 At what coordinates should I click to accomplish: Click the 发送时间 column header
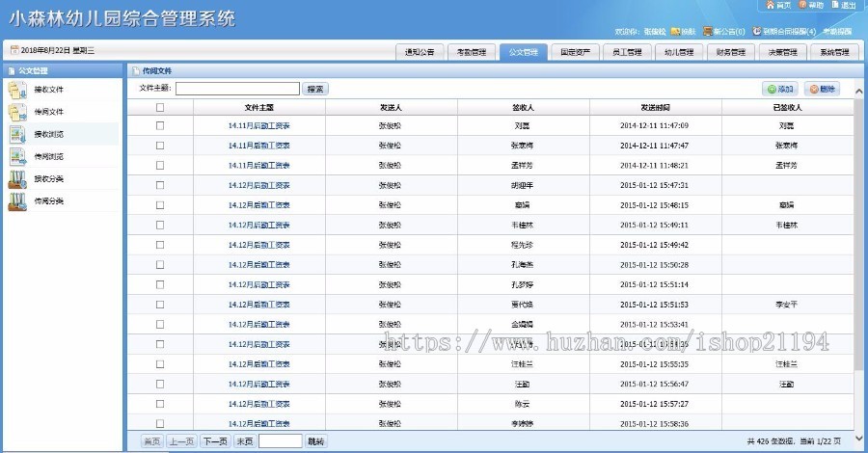[655, 107]
